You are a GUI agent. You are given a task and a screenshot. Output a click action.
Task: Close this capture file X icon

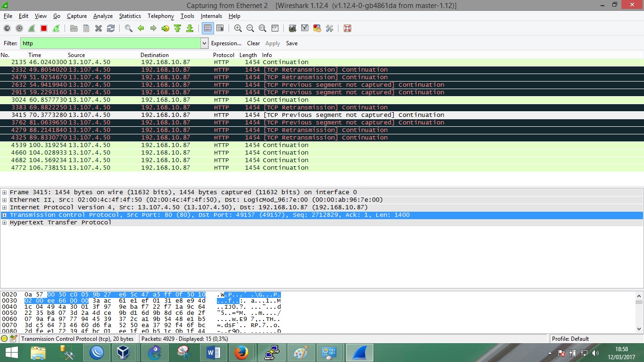click(99, 28)
